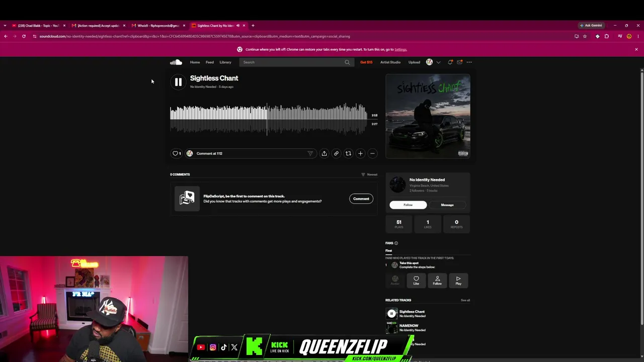The image size is (644, 362).
Task: View the 51 plays stat
Action: pyautogui.click(x=399, y=224)
